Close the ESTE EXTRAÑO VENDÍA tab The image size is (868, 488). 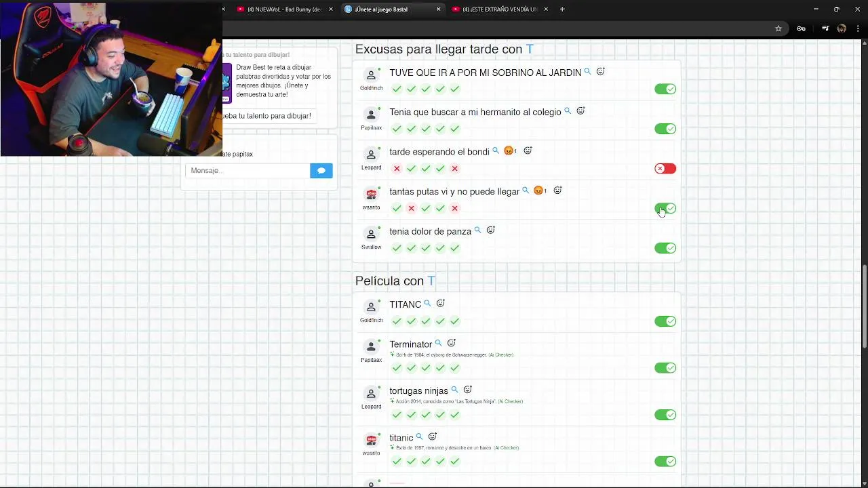pyautogui.click(x=545, y=9)
